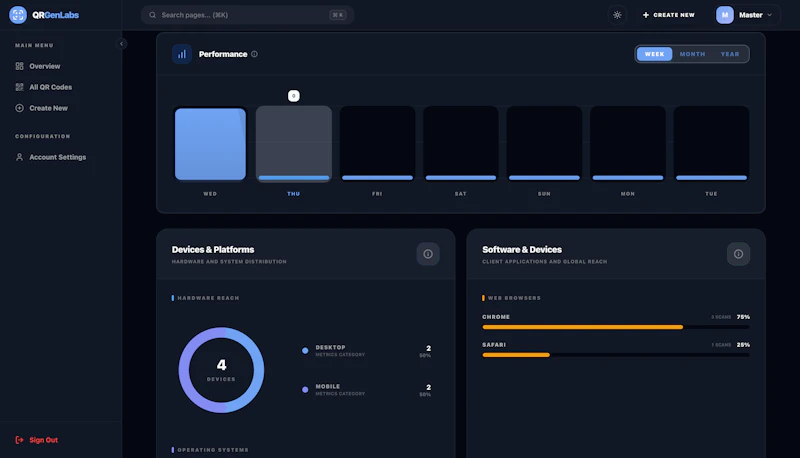Click the Sign Out link
This screenshot has height=458, width=800.
[37, 440]
